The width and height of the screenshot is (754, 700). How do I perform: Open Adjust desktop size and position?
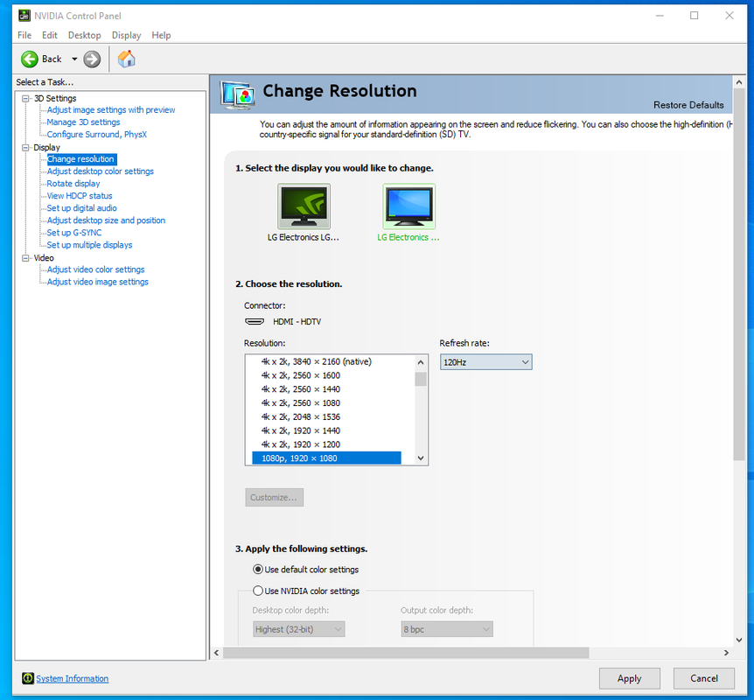(106, 220)
